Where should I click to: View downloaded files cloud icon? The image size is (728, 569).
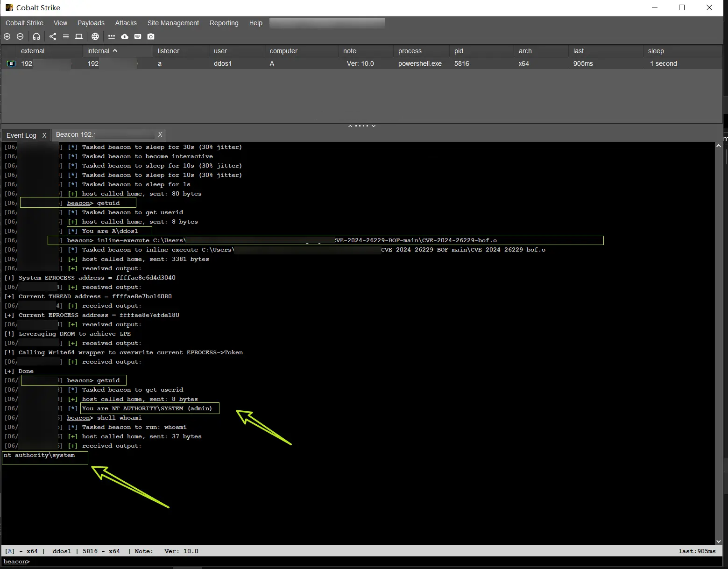[125, 36]
